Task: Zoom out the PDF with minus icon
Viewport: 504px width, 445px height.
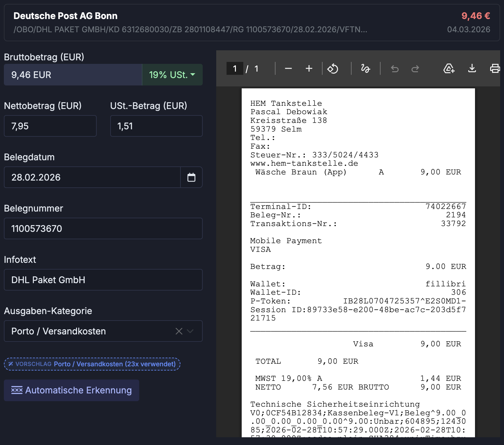Action: 288,69
